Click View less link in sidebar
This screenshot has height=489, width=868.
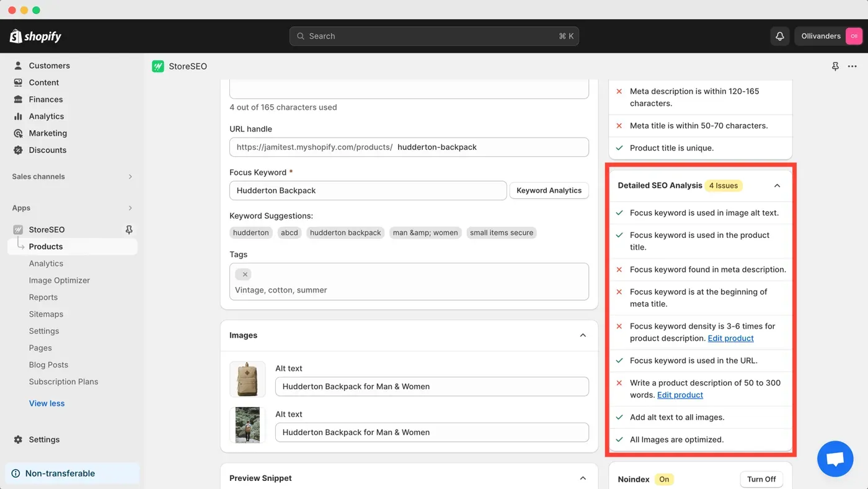pyautogui.click(x=46, y=403)
